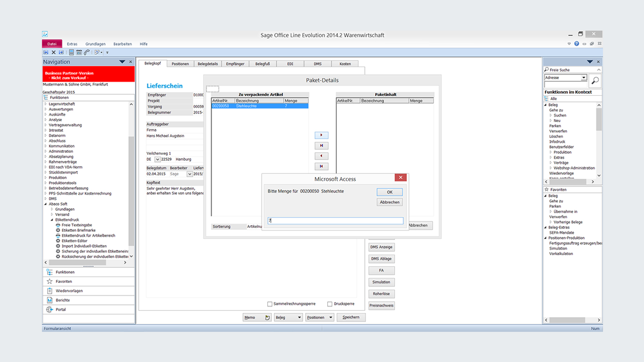Open the Favoriten star pane
This screenshot has height=362, width=644.
[x=88, y=281]
